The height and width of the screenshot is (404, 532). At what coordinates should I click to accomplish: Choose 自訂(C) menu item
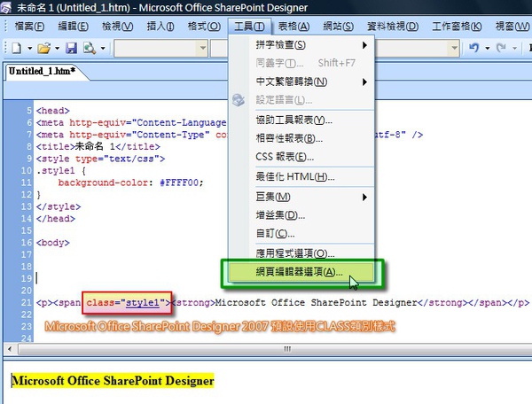[x=302, y=234]
